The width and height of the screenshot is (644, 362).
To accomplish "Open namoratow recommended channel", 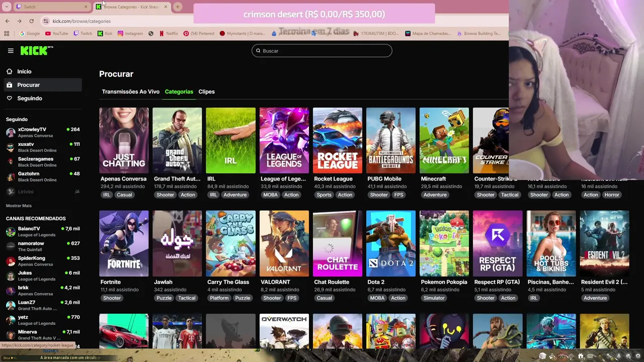I will point(43,246).
